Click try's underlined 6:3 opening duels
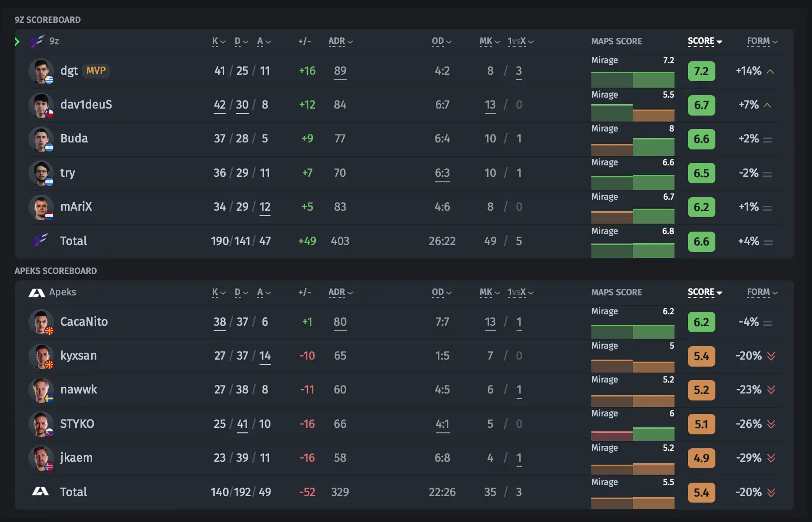Image resolution: width=812 pixels, height=522 pixels. tap(442, 173)
